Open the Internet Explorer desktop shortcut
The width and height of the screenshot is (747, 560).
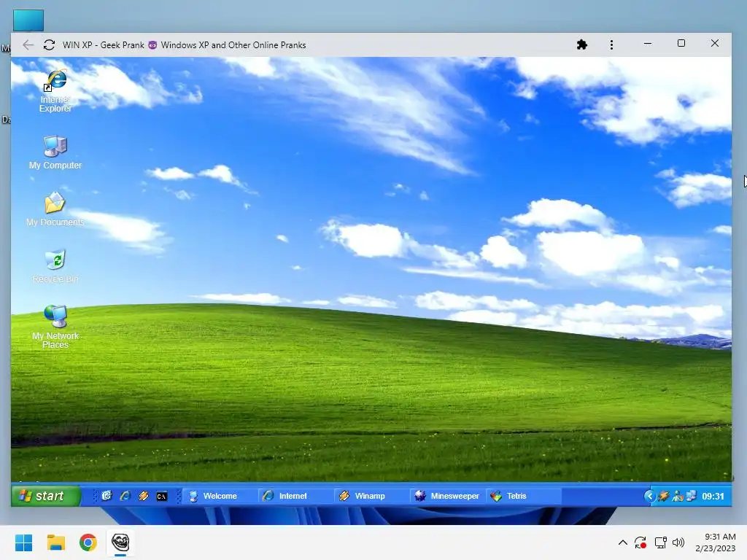click(55, 90)
